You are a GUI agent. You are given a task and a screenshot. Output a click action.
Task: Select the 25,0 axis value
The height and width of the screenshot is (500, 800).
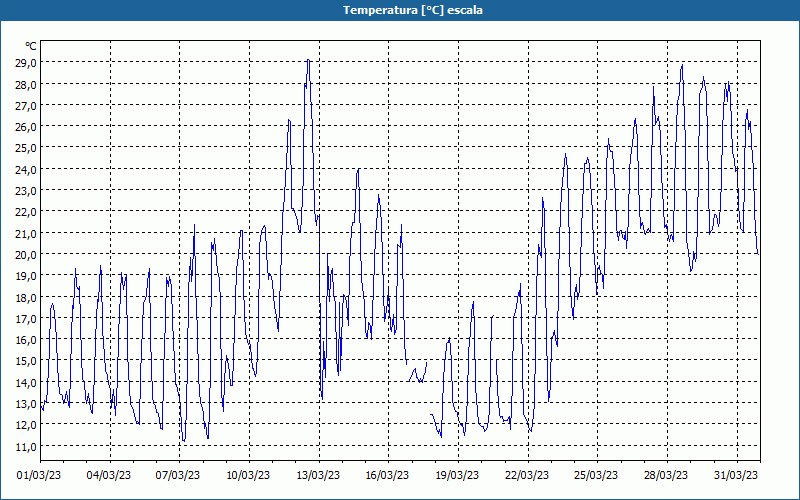click(26, 147)
